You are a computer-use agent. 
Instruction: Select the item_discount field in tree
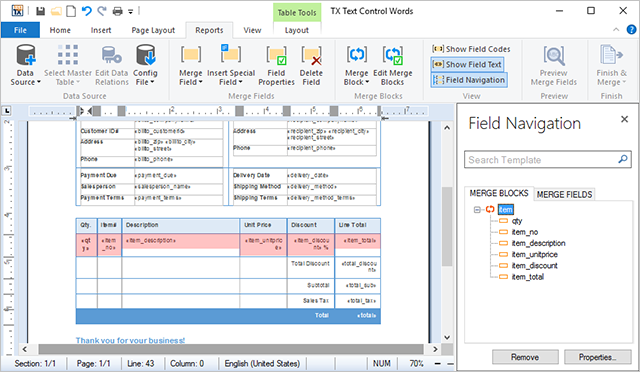click(x=534, y=266)
